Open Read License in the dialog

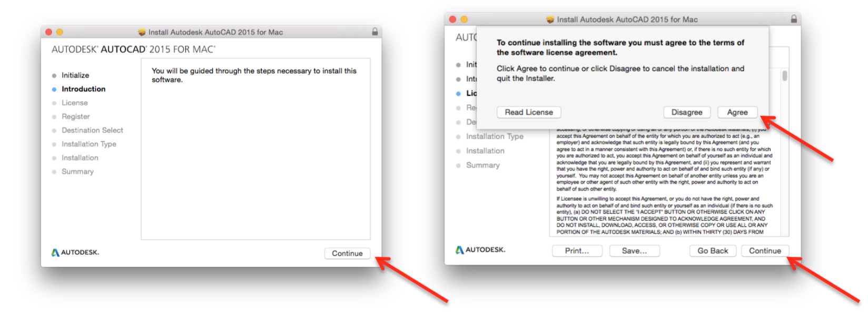[529, 112]
